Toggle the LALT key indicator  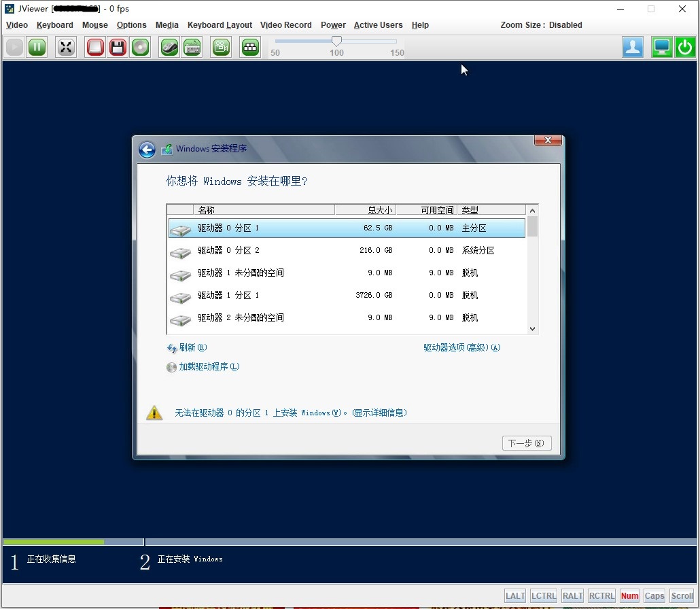(x=515, y=596)
